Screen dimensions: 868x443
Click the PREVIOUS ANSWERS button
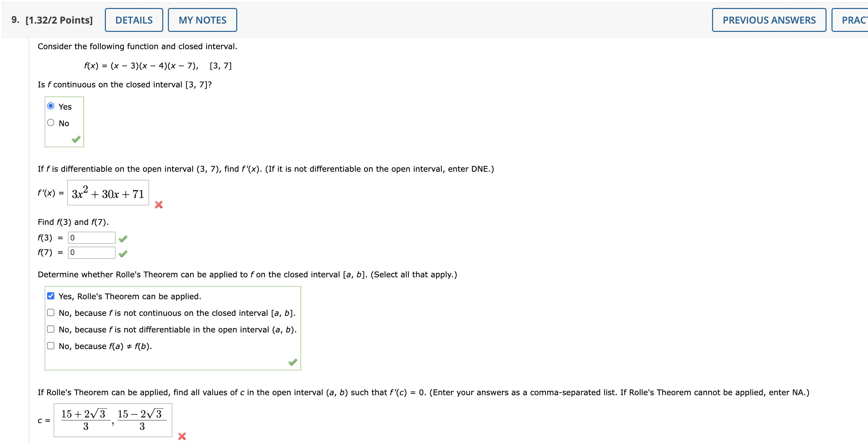pos(768,20)
